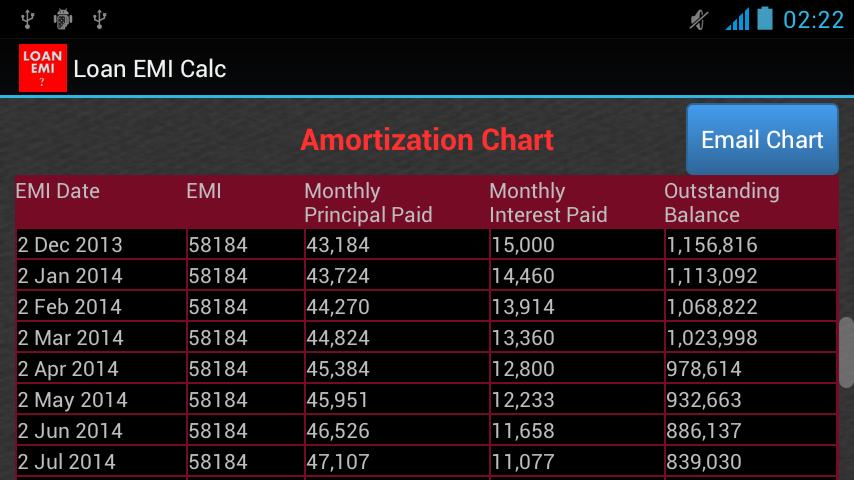Tap the signal strength icon
The image size is (854, 480).
[737, 19]
